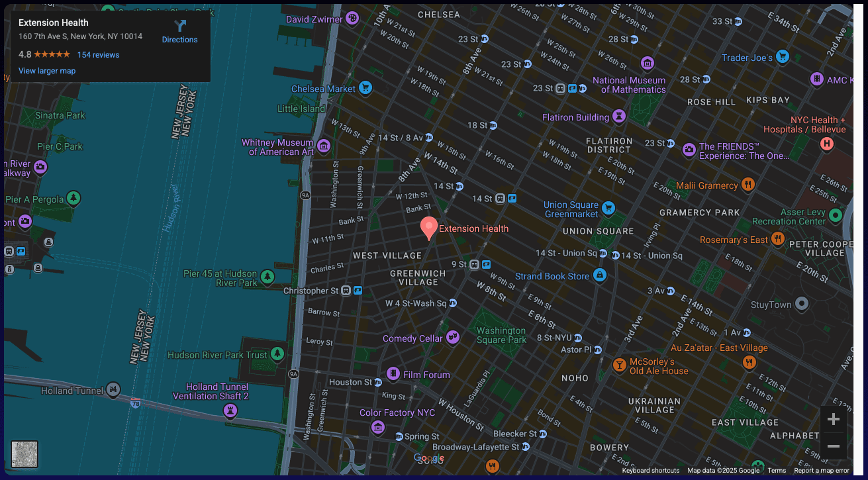868x480 pixels.
Task: Click the W 4 St-Wash Sq subway icon
Action: (453, 303)
